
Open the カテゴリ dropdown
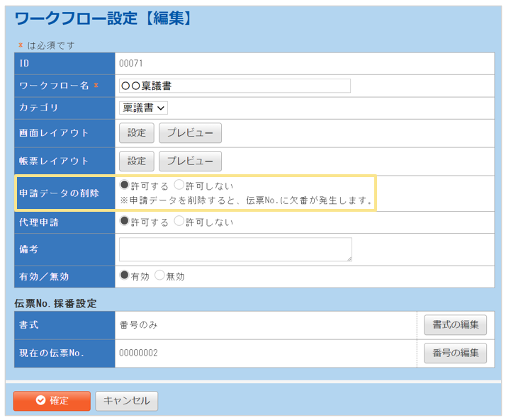click(143, 108)
